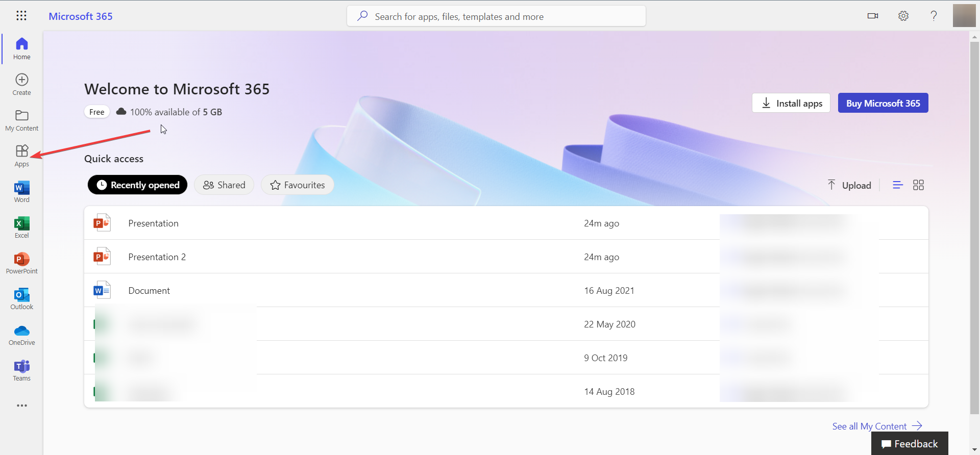The height and width of the screenshot is (455, 980).
Task: Open the Apps page in sidebar
Action: point(22,156)
